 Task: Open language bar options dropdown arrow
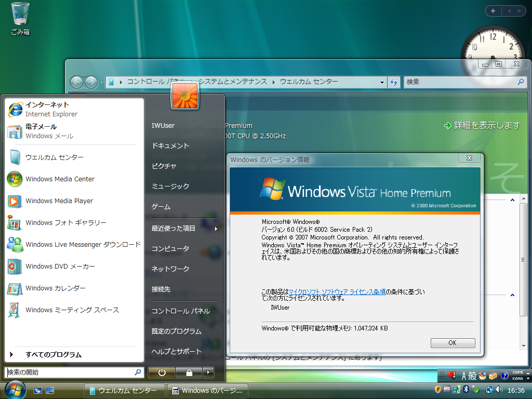tap(528, 378)
